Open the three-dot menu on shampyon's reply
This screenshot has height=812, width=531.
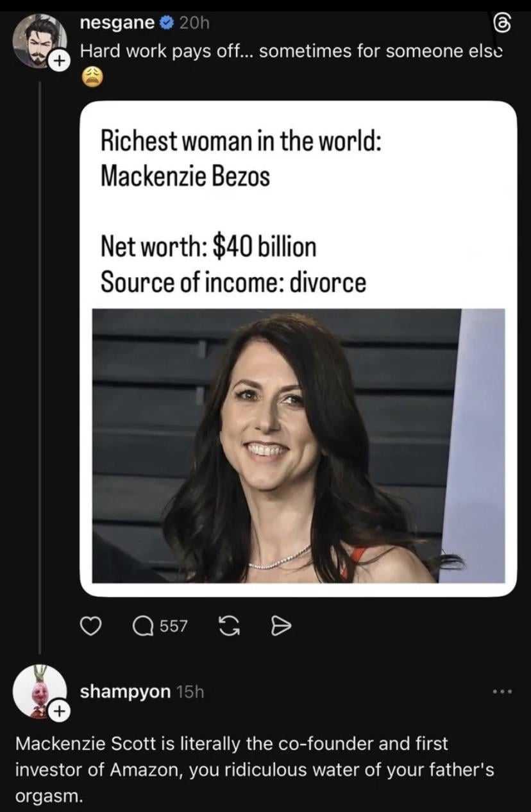pyautogui.click(x=501, y=691)
